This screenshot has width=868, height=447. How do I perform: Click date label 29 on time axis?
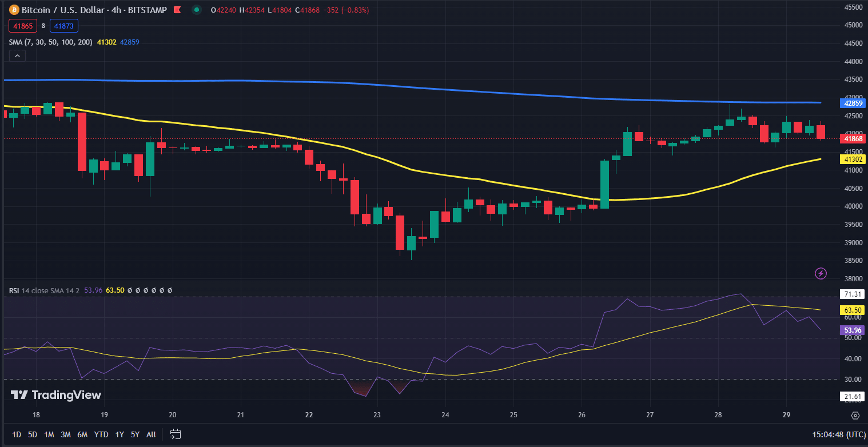pyautogui.click(x=786, y=416)
